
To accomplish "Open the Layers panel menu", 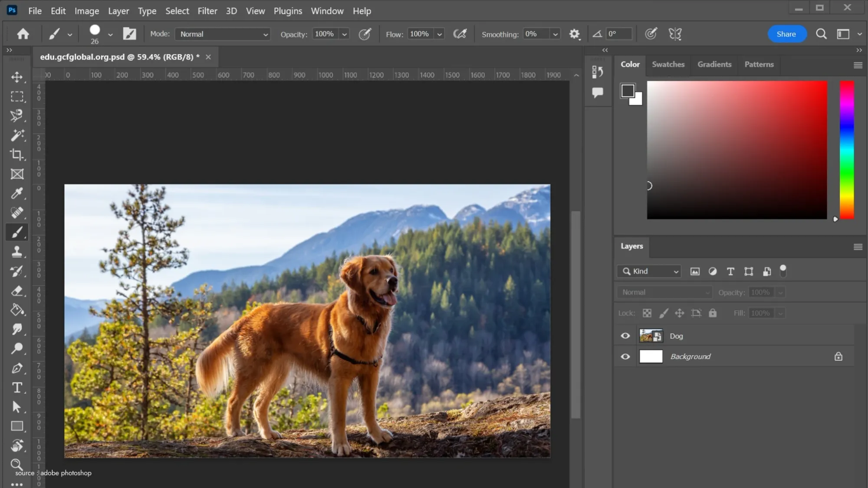I will (858, 247).
